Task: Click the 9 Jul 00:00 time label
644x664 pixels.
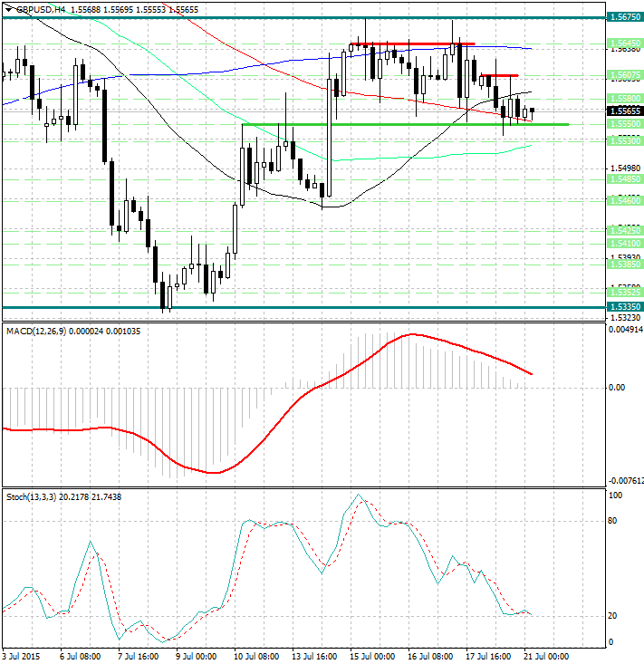Action: tap(196, 657)
